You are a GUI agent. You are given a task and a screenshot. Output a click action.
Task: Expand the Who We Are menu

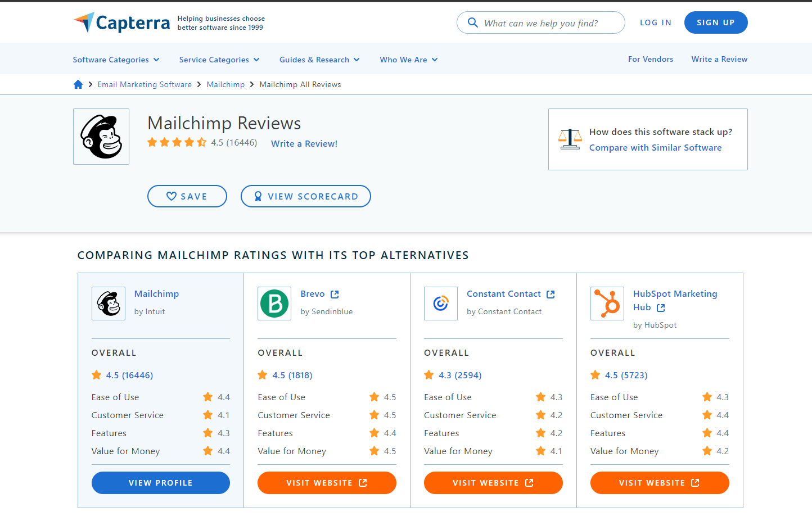(409, 60)
